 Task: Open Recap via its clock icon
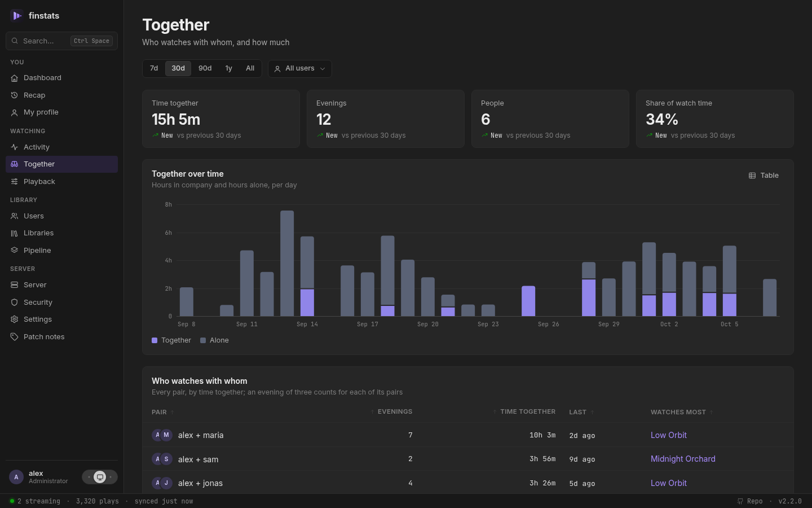click(x=15, y=95)
